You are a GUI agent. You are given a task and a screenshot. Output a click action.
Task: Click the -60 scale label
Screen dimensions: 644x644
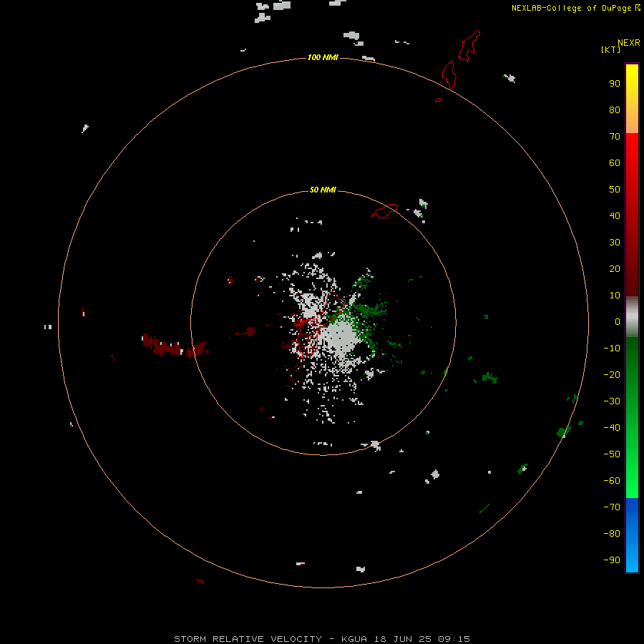click(x=612, y=481)
